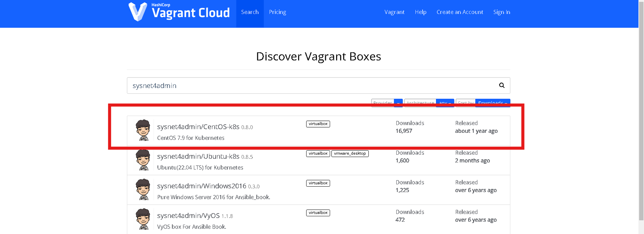Click 'VyOS box For Ansible Book.' text
This screenshot has height=234, width=644.
(192, 227)
